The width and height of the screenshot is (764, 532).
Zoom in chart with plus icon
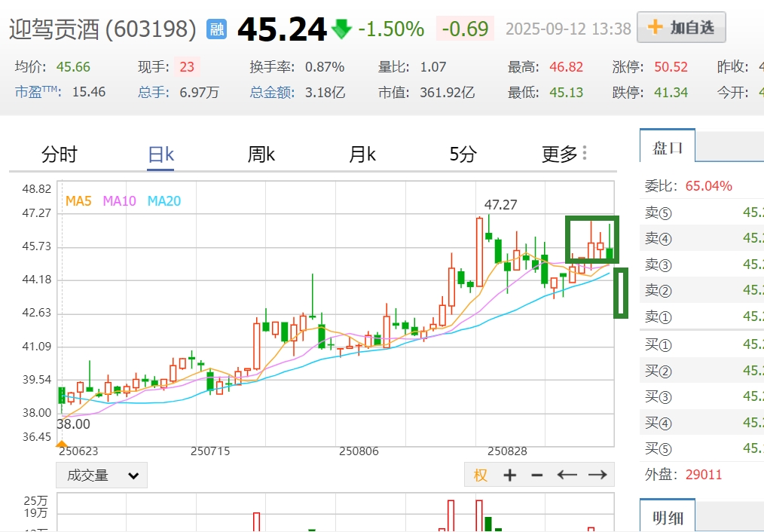coord(509,475)
